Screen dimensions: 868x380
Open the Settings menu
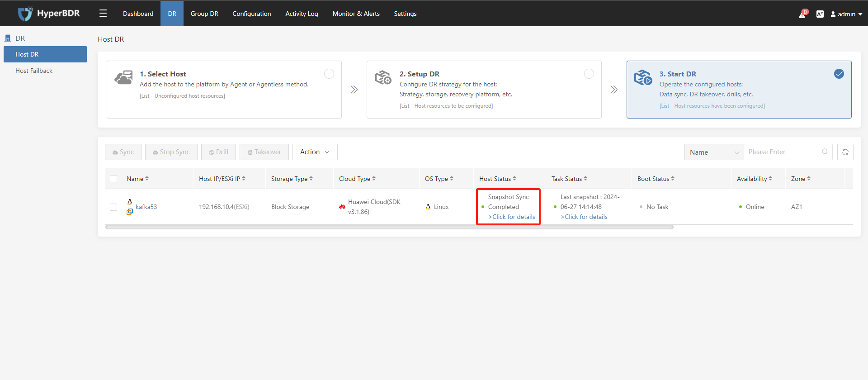(405, 14)
